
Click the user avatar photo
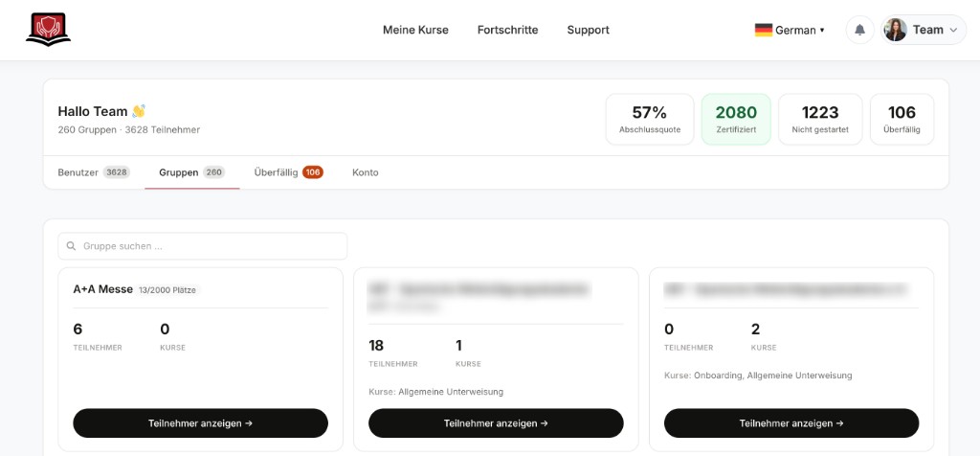(x=896, y=30)
